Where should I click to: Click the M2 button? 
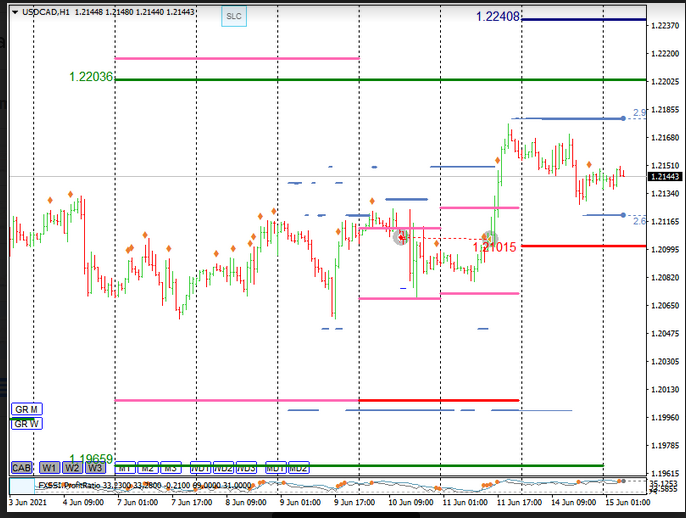coord(148,468)
